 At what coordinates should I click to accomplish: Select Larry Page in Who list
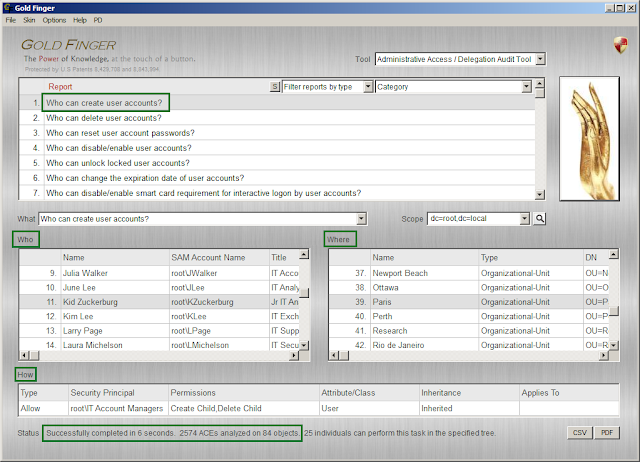click(159, 331)
